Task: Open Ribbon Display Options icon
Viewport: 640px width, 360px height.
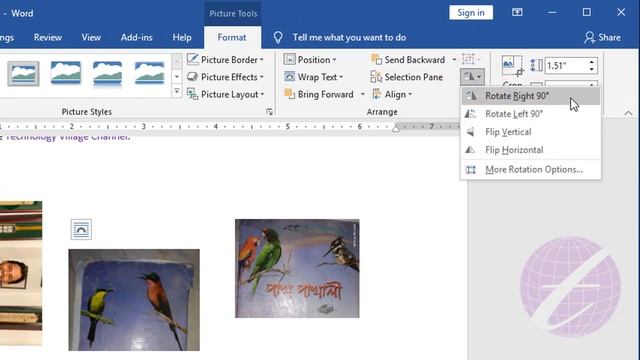Action: tap(517, 13)
